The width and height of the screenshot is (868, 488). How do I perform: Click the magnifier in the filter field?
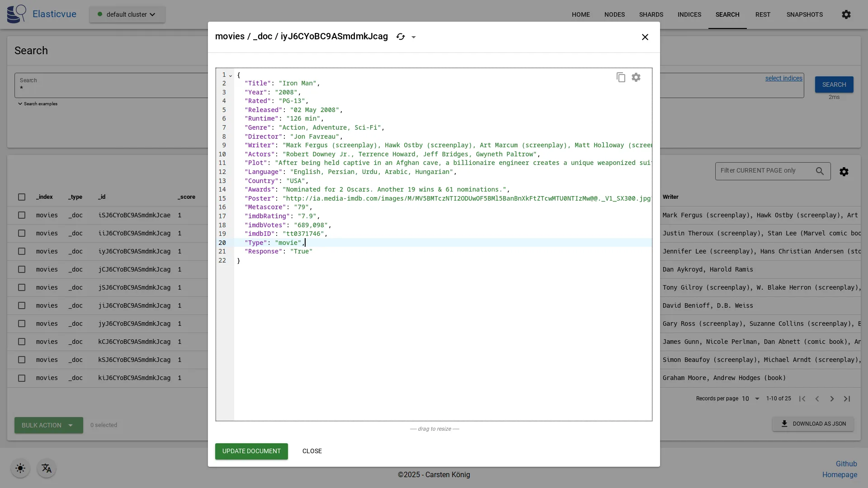[x=820, y=171]
